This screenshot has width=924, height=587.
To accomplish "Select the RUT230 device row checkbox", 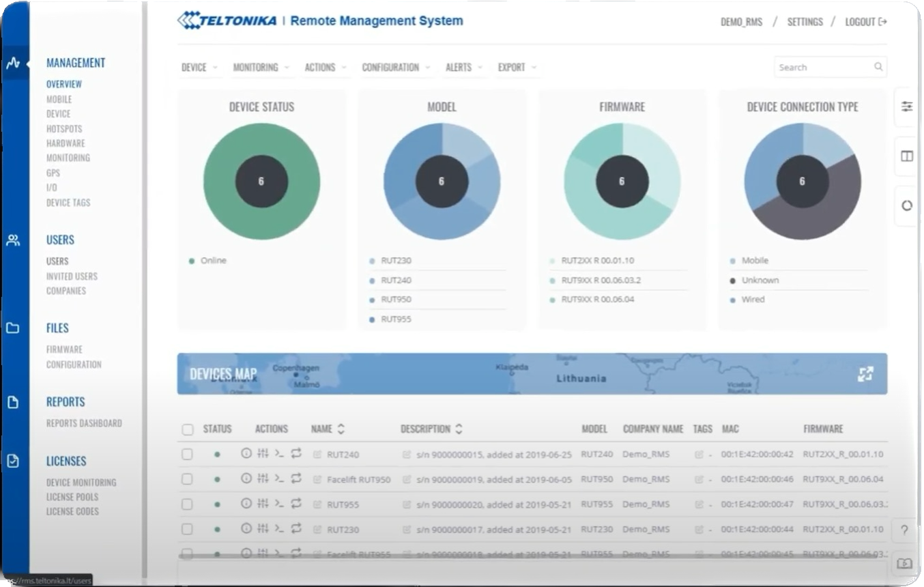I will [187, 530].
